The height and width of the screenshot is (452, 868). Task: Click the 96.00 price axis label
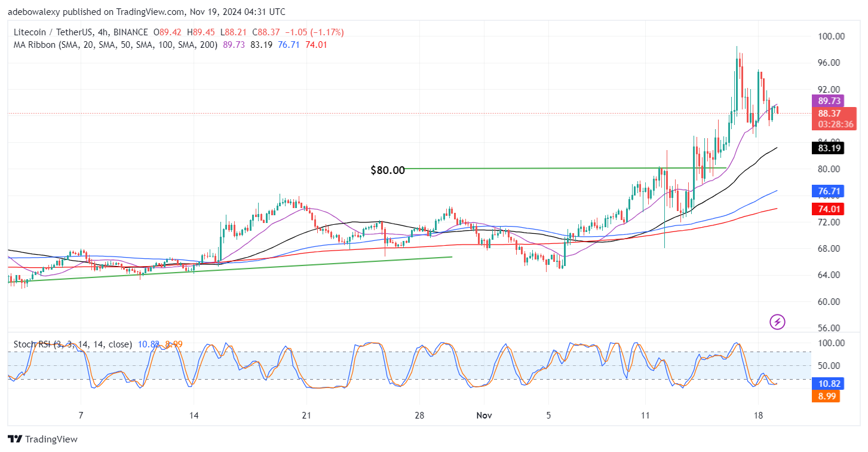(829, 63)
